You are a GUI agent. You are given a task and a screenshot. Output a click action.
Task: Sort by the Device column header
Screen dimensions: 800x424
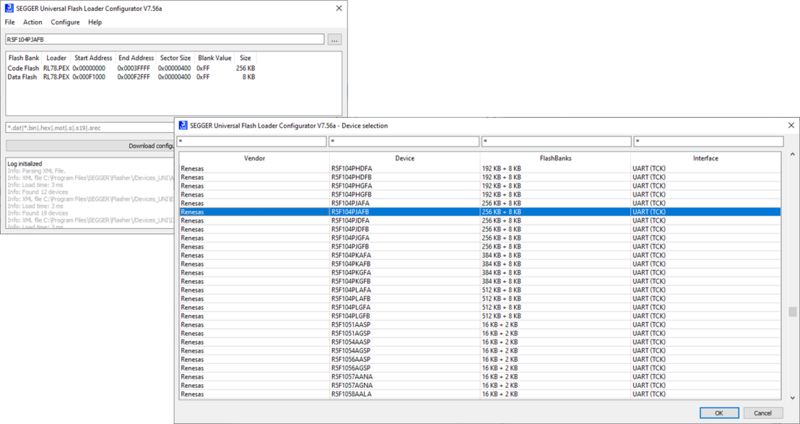click(405, 158)
